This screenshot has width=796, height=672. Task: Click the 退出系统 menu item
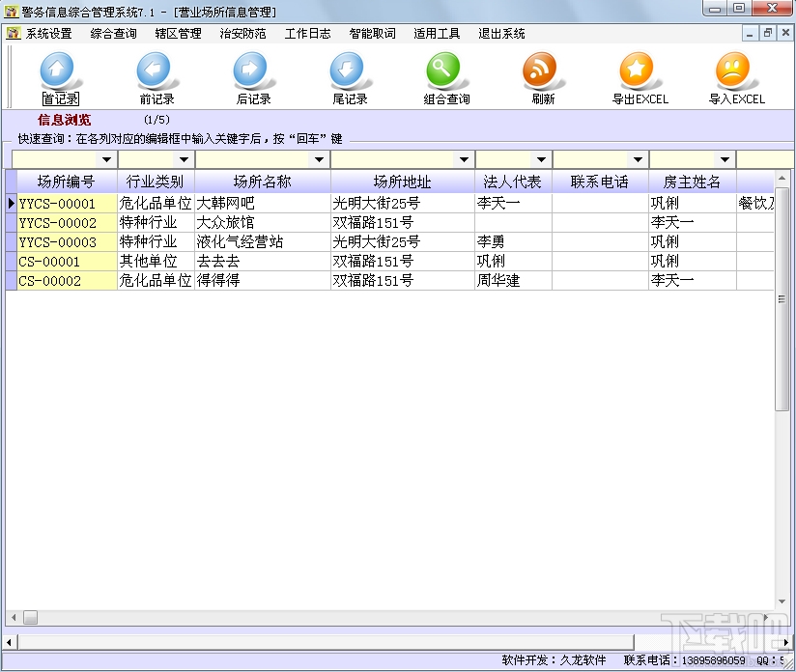point(501,32)
